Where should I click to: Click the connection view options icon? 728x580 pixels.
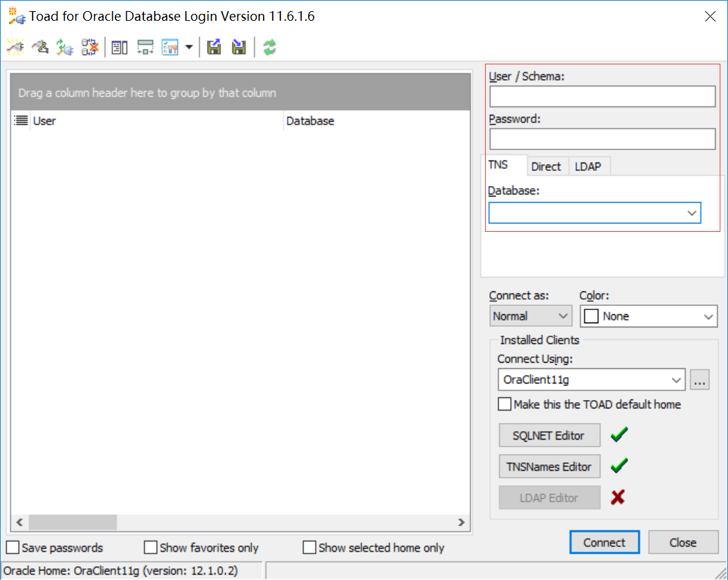[x=170, y=47]
